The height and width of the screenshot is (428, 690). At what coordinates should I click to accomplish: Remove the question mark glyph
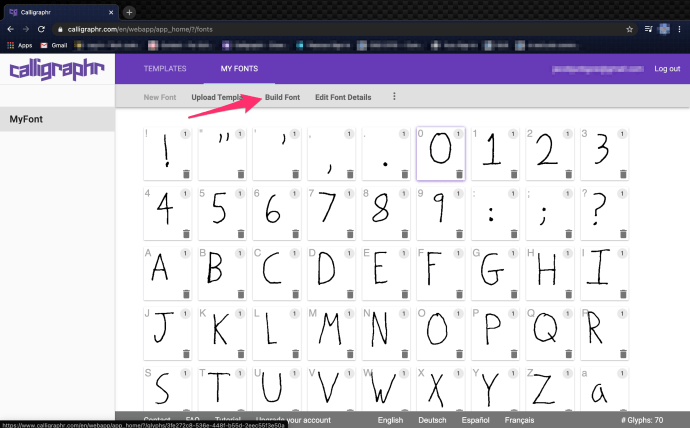tap(621, 233)
